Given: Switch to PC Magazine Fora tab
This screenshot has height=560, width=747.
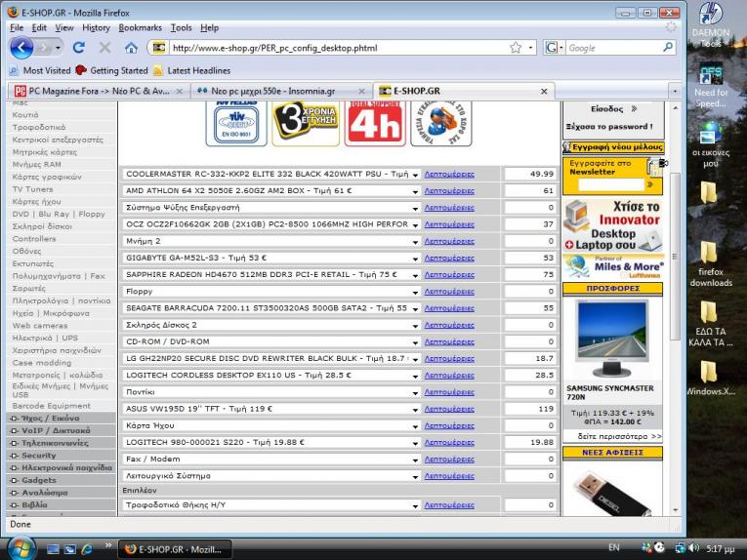Looking at the screenshot, I should pyautogui.click(x=98, y=91).
